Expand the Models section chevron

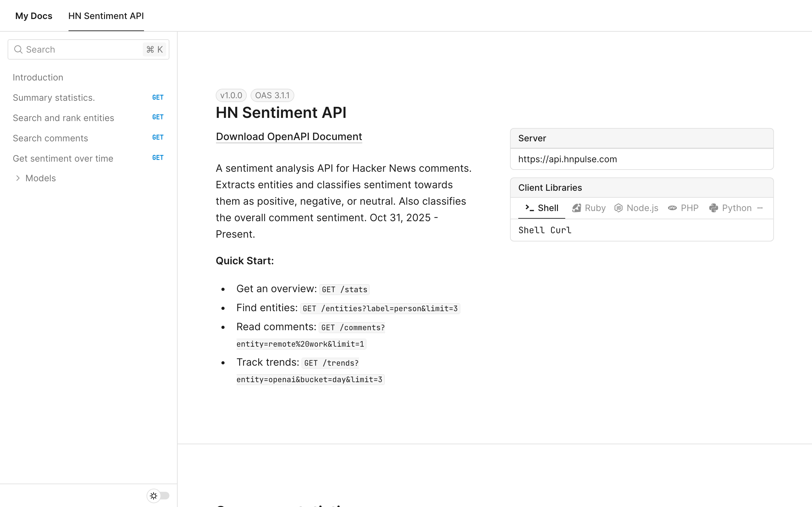(18, 178)
